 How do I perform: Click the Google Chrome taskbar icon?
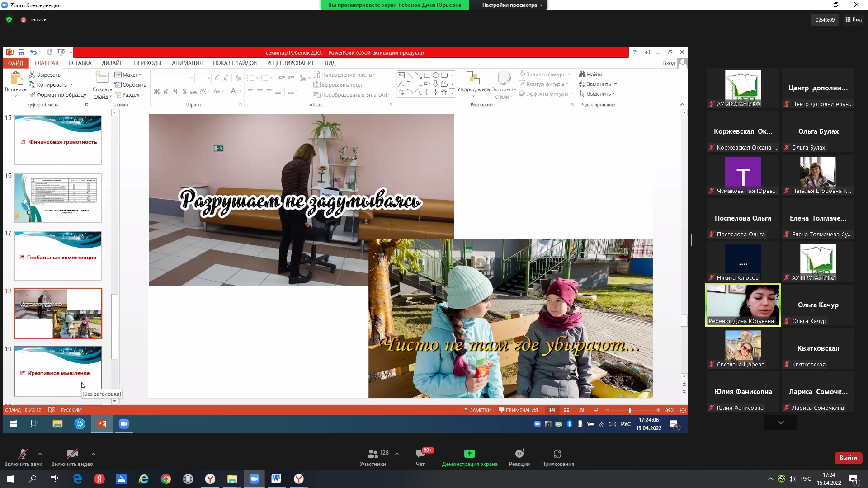click(x=166, y=479)
